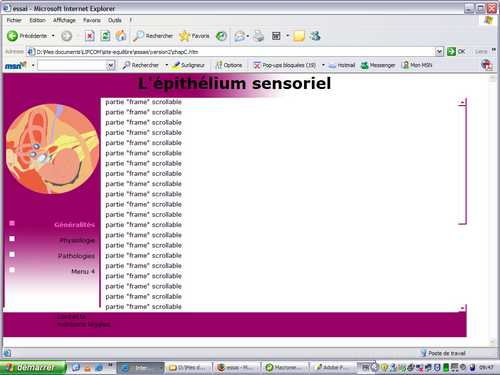Click the Précédente back arrow icon
This screenshot has width=500, height=375.
tap(12, 36)
